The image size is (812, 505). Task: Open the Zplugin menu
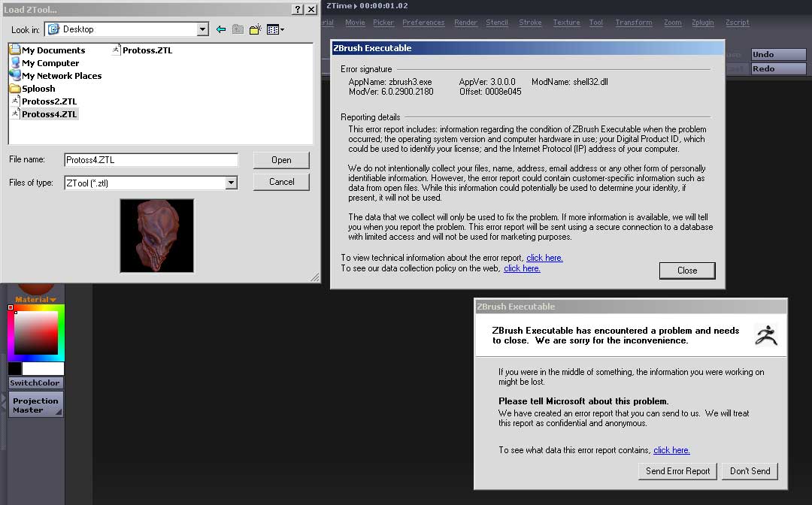point(703,23)
